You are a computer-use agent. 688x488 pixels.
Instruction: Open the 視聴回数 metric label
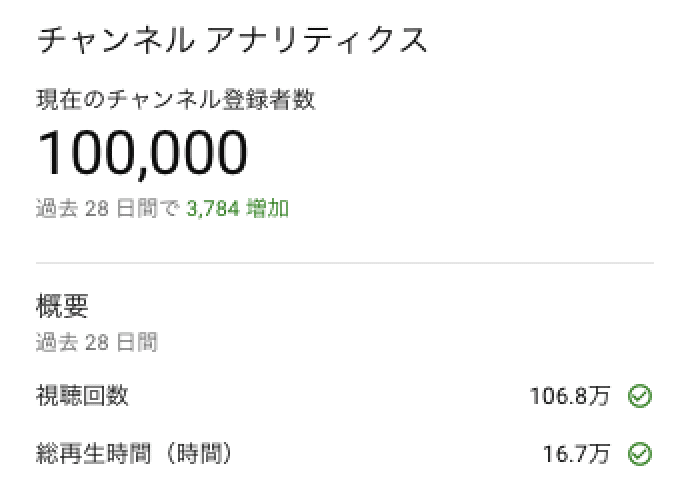point(82,396)
